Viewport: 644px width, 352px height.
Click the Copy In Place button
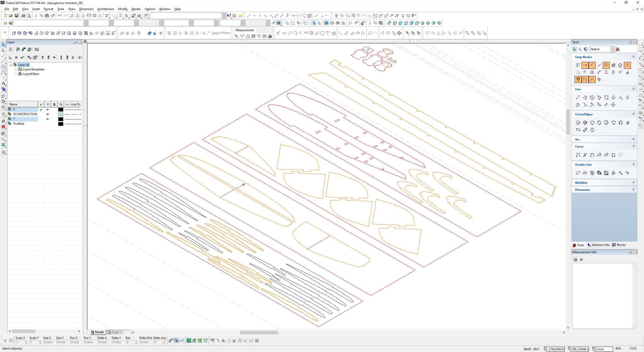click(x=221, y=33)
